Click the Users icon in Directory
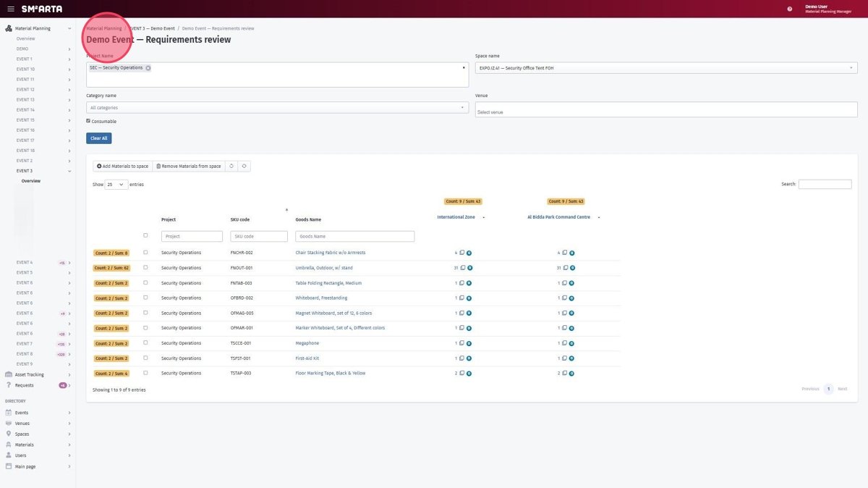 tap(9, 455)
